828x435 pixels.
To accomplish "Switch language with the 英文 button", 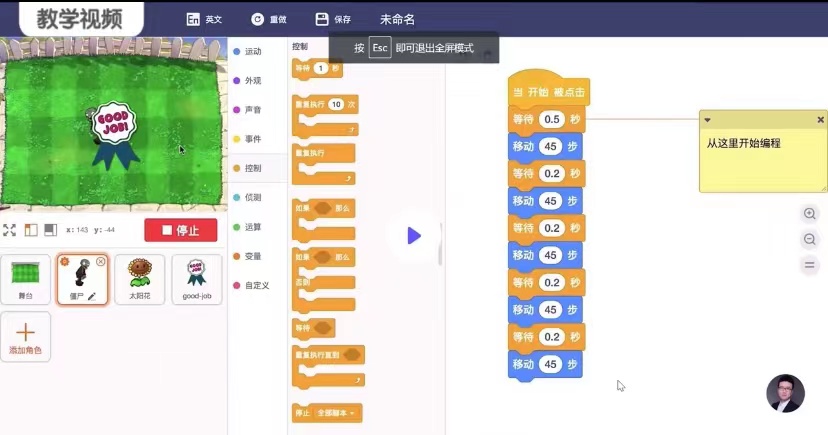I will coord(204,20).
